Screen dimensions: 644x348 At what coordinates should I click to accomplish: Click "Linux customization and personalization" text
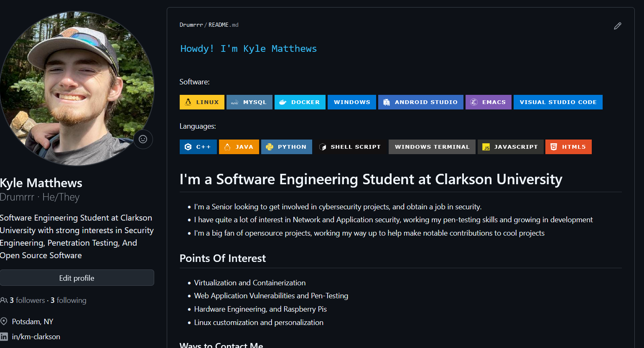coord(259,323)
